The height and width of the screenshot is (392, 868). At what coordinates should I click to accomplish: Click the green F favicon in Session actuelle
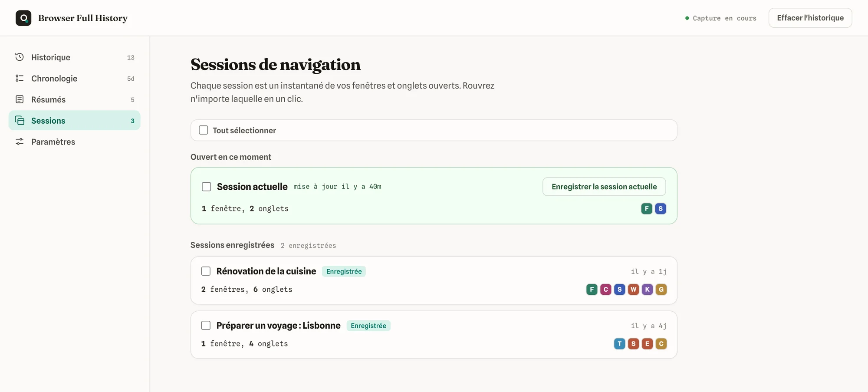pyautogui.click(x=647, y=209)
